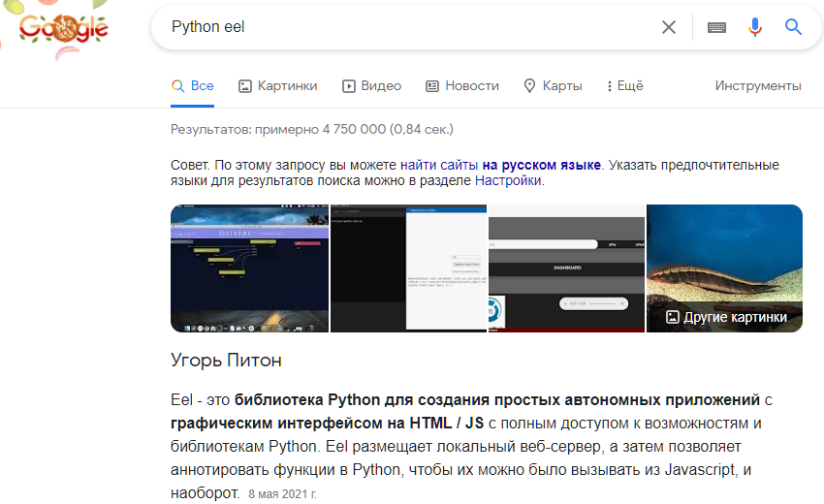Open thumbnail of black-and-white app window
Screen dimensions: 824x504
(x=408, y=268)
